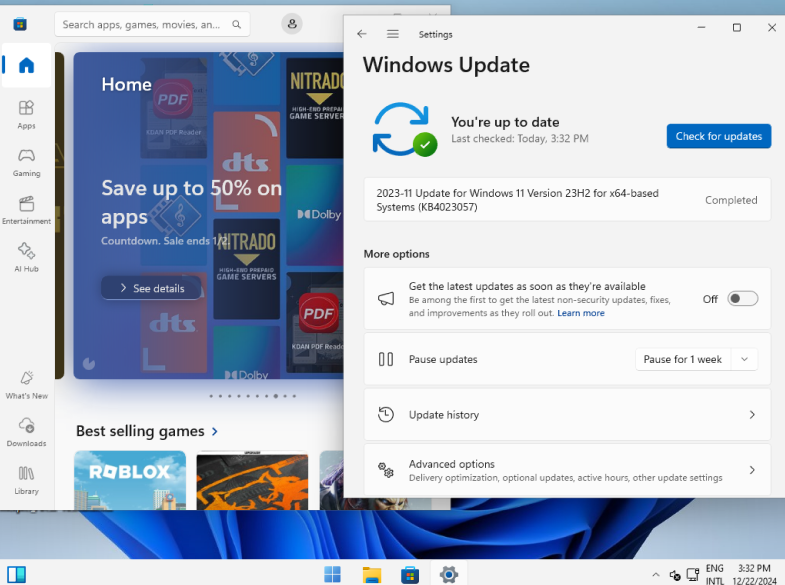Show hidden tray icons chevron
This screenshot has width=785, height=585.
coord(656,574)
